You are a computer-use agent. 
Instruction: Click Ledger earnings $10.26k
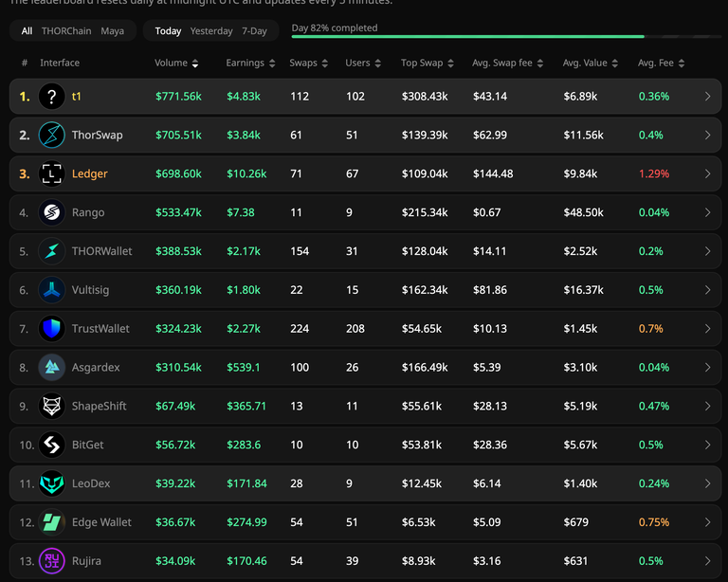tap(246, 174)
